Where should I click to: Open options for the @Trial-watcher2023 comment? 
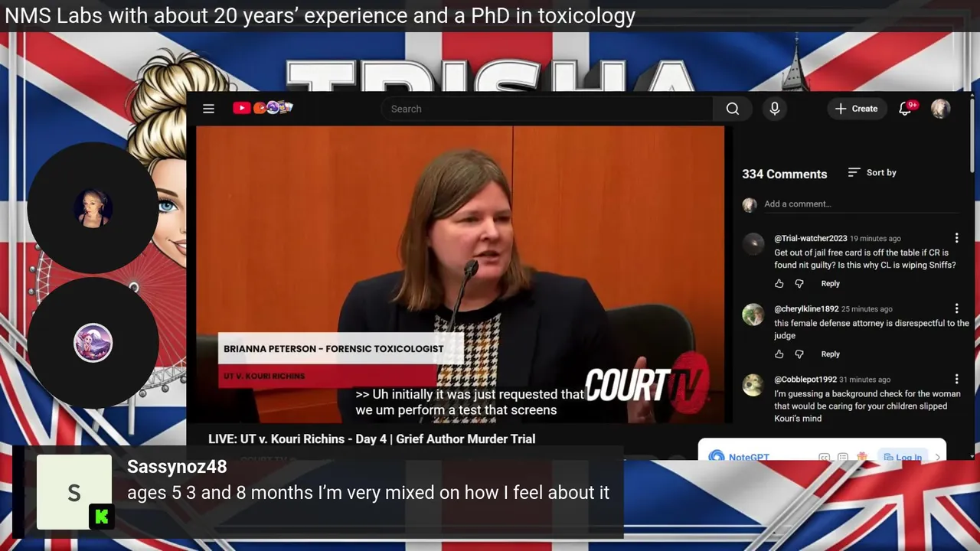click(956, 238)
